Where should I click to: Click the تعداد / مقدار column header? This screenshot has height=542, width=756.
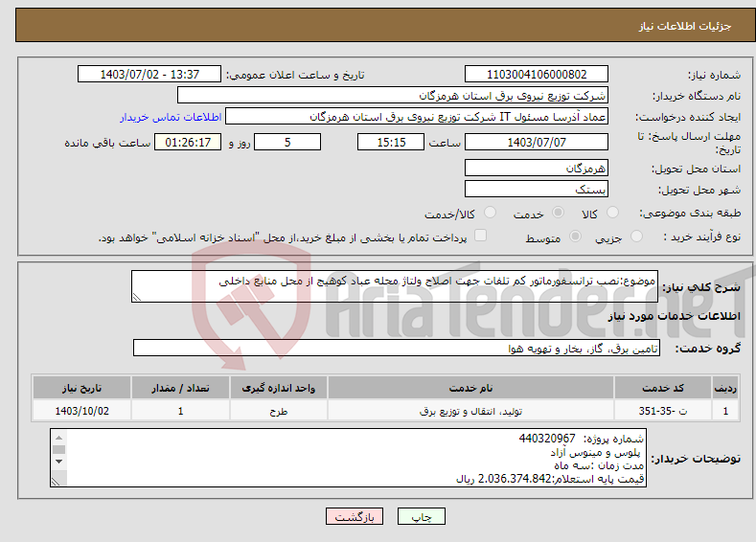click(x=180, y=388)
